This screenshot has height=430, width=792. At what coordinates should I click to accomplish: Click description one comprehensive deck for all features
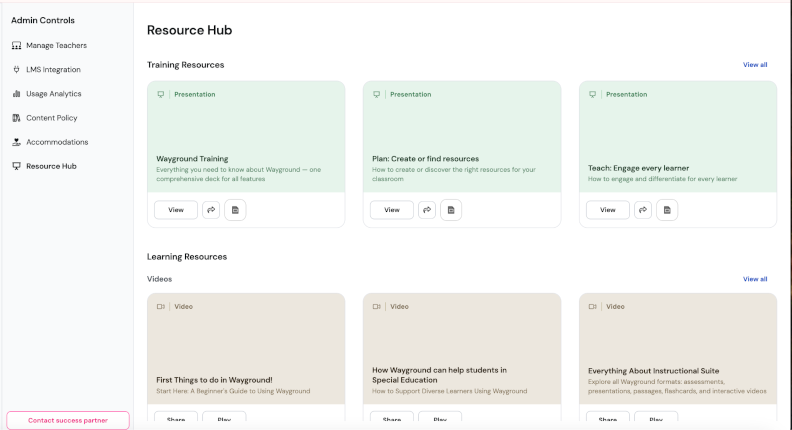click(x=238, y=174)
